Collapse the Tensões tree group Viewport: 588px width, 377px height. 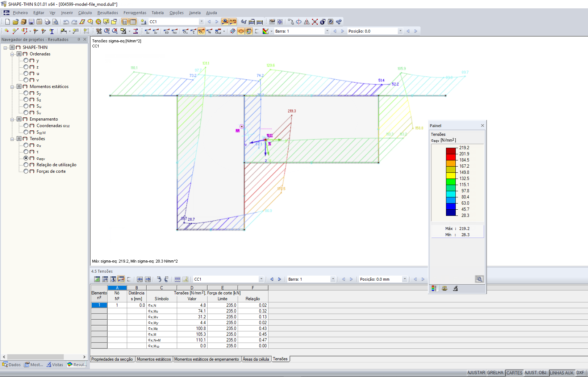(12, 139)
